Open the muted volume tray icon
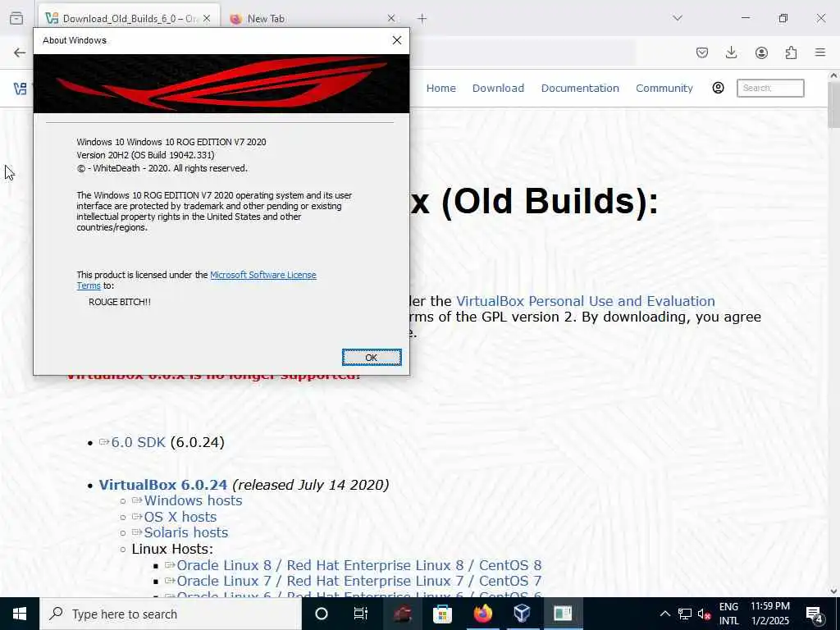Screen dimensions: 840x630 [x=705, y=614]
